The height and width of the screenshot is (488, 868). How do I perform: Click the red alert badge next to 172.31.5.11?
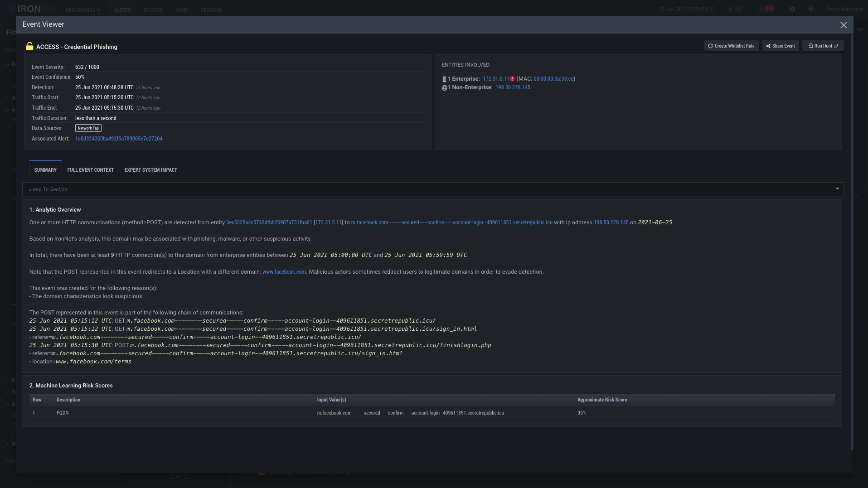512,78
